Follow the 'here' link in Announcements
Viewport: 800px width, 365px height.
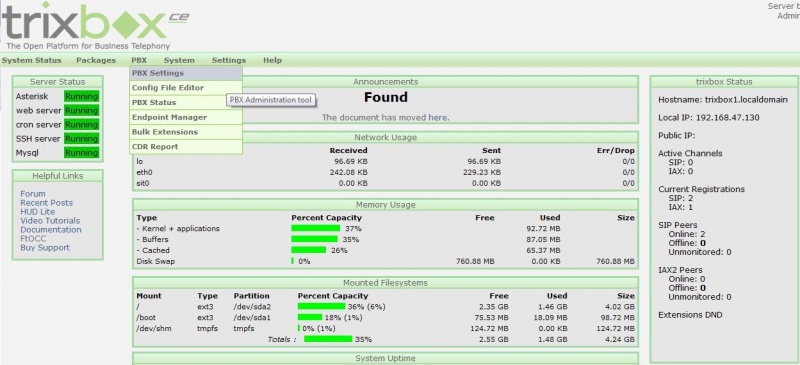click(438, 117)
